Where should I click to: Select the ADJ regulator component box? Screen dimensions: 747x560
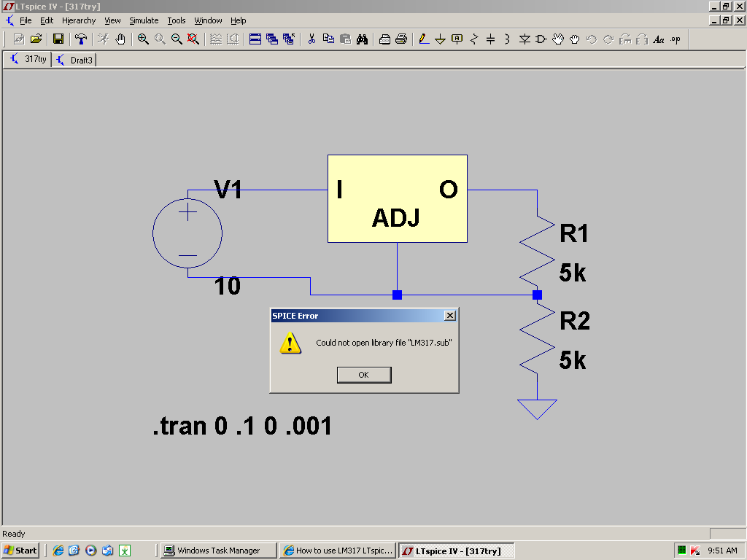[398, 198]
